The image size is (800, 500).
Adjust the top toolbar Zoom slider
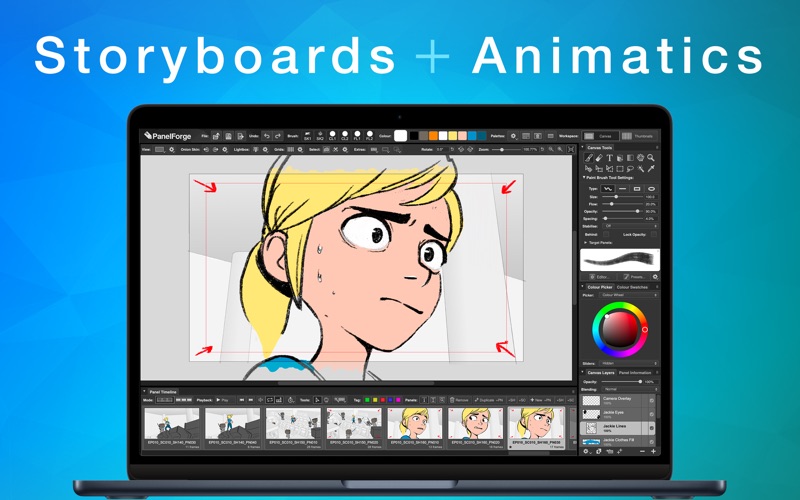[505, 149]
